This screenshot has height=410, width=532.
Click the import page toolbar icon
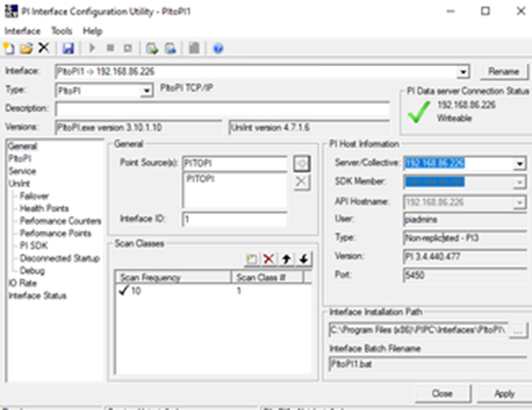pos(170,48)
